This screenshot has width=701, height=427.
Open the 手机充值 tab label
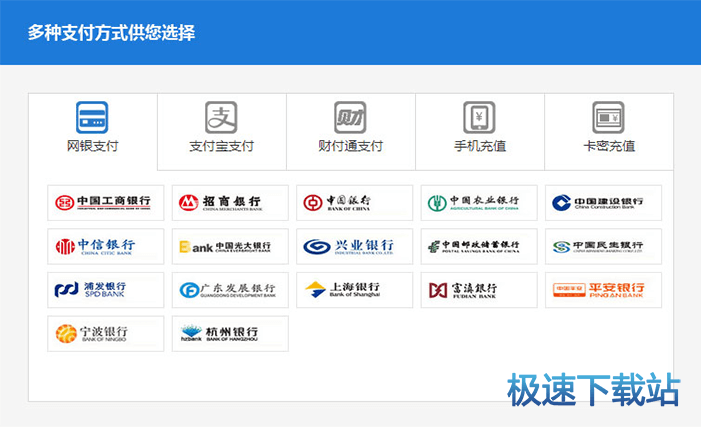480,146
